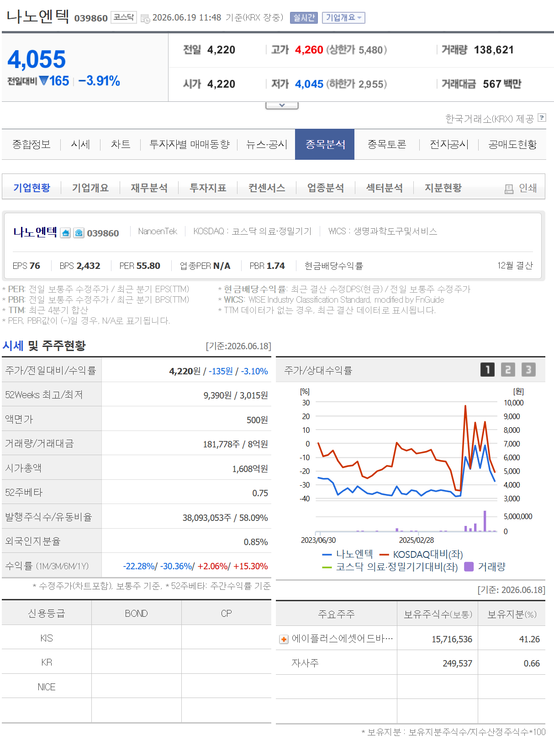Click the 저가 value 4,045

pyautogui.click(x=309, y=84)
